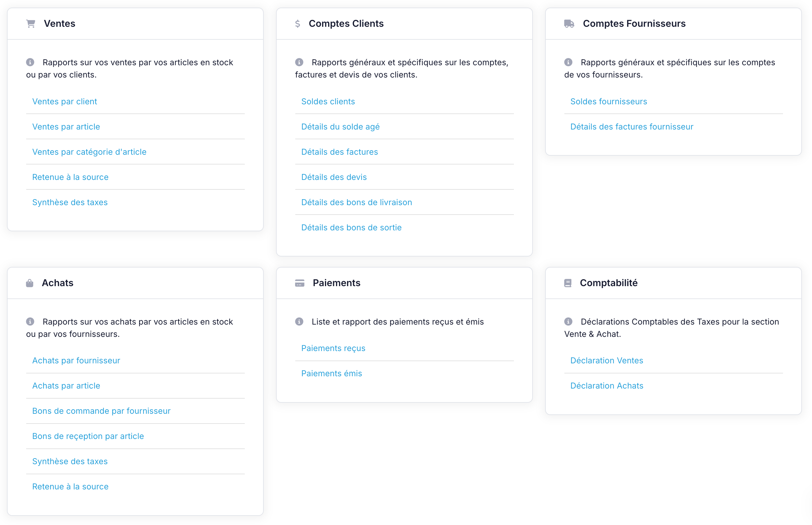Viewport: 812px width, 525px height.
Task: View Détails des bons de livraison
Action: [356, 202]
